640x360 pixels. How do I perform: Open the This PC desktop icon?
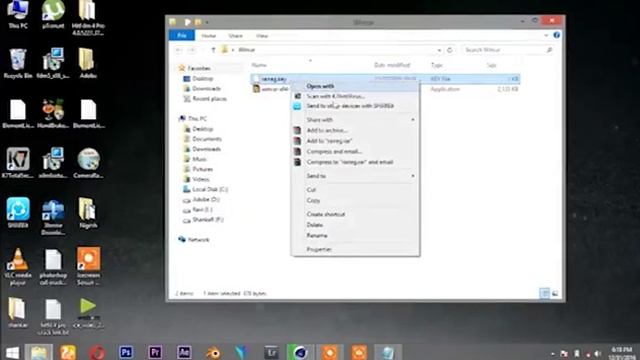[18, 14]
